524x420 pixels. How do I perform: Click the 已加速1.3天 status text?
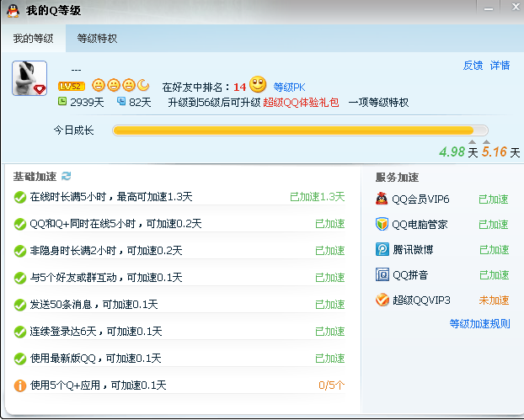(x=317, y=197)
